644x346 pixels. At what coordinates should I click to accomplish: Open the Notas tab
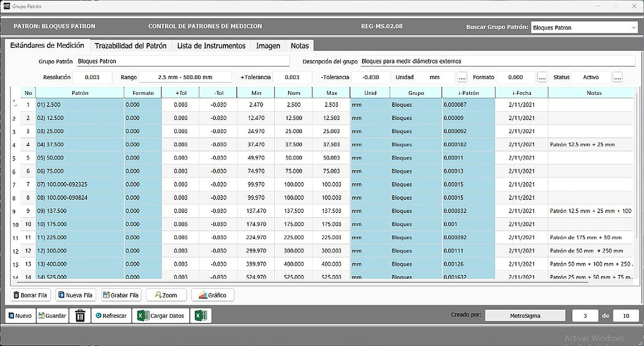click(x=300, y=46)
